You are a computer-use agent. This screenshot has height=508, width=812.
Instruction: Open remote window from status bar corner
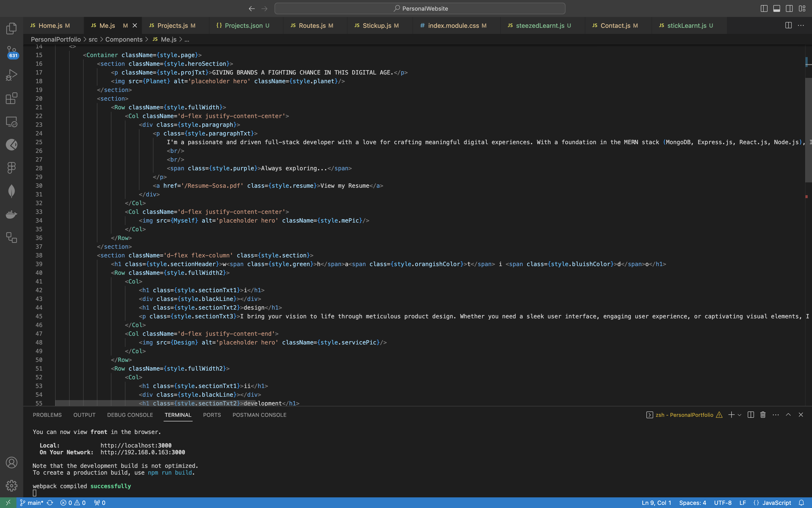8,503
